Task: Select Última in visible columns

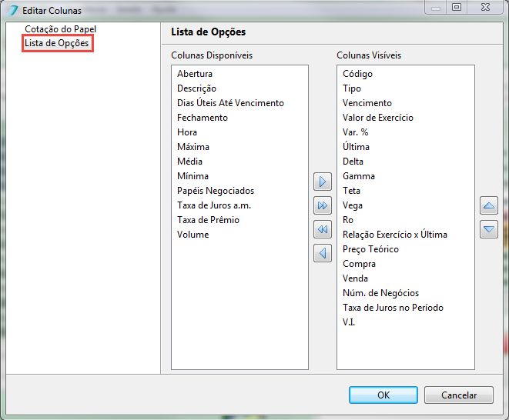Action: tap(356, 147)
